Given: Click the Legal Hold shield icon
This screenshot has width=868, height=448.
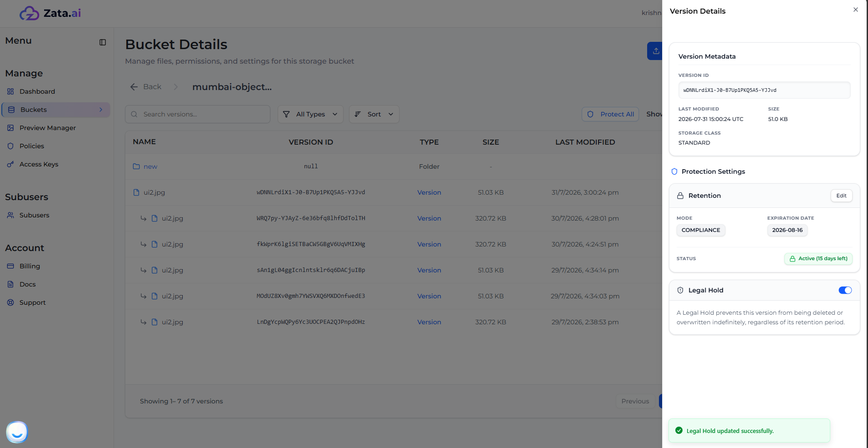Looking at the screenshot, I should click(x=680, y=290).
